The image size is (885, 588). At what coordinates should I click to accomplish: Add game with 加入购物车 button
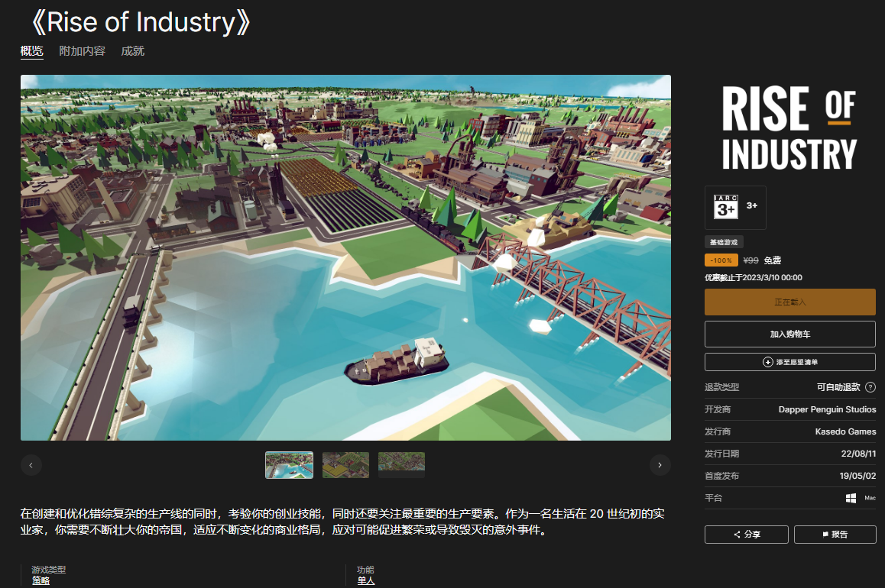(789, 334)
